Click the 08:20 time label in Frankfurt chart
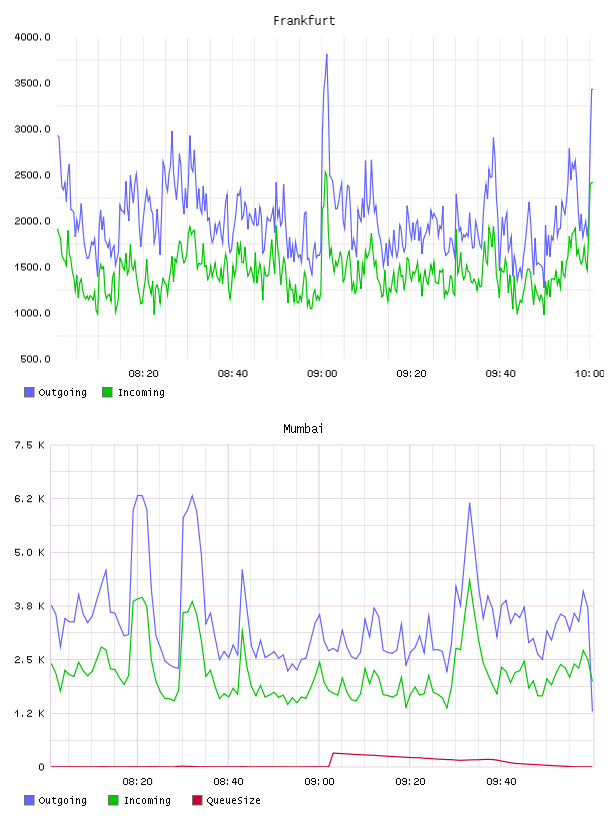 point(143,374)
